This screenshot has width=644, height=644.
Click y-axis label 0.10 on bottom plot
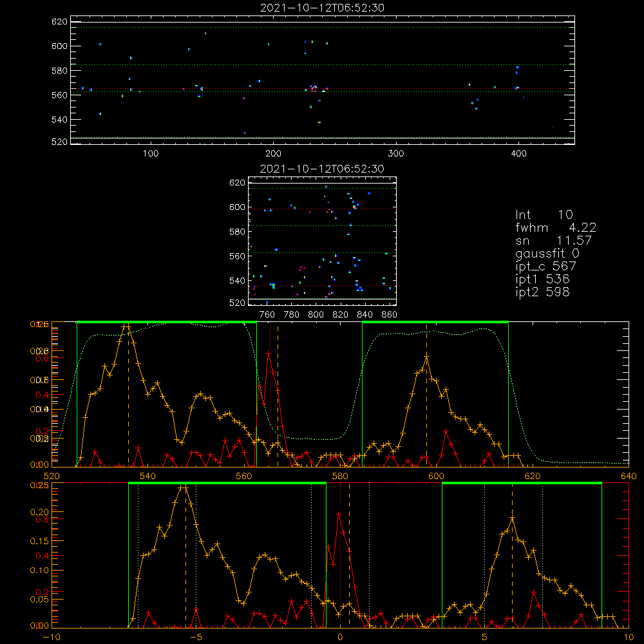[39, 571]
